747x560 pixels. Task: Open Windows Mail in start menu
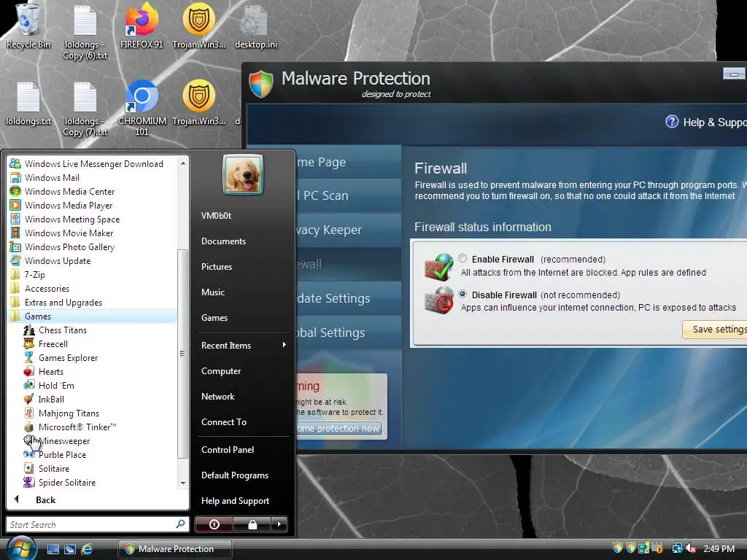52,178
